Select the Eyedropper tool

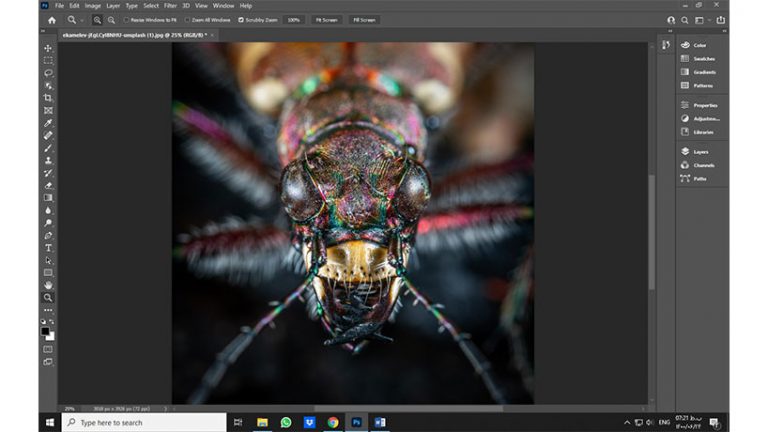(48, 123)
